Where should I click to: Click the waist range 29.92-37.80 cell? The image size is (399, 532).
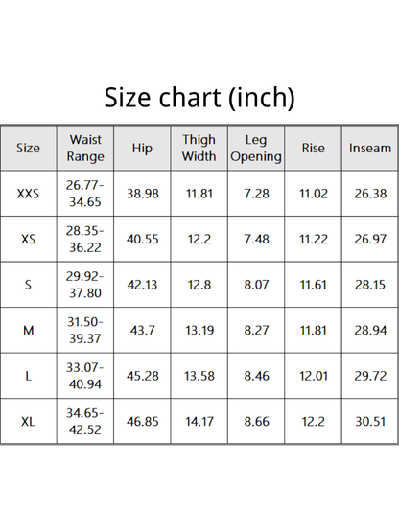pos(85,285)
